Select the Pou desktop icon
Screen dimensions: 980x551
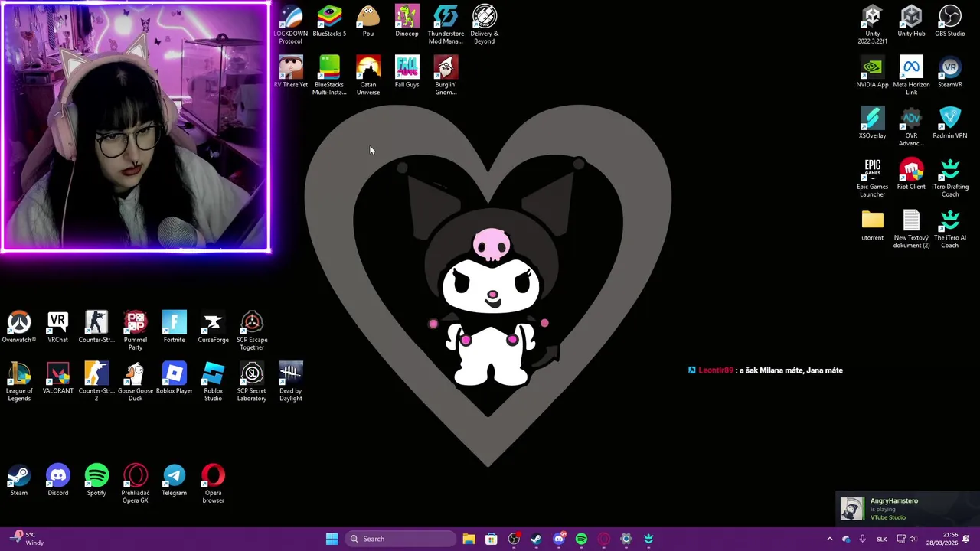[368, 21]
